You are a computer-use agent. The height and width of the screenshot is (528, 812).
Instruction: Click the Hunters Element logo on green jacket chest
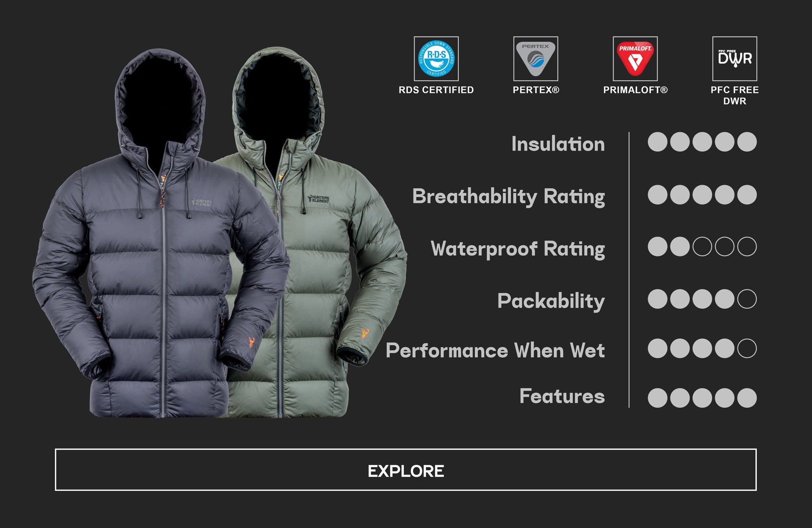click(319, 199)
